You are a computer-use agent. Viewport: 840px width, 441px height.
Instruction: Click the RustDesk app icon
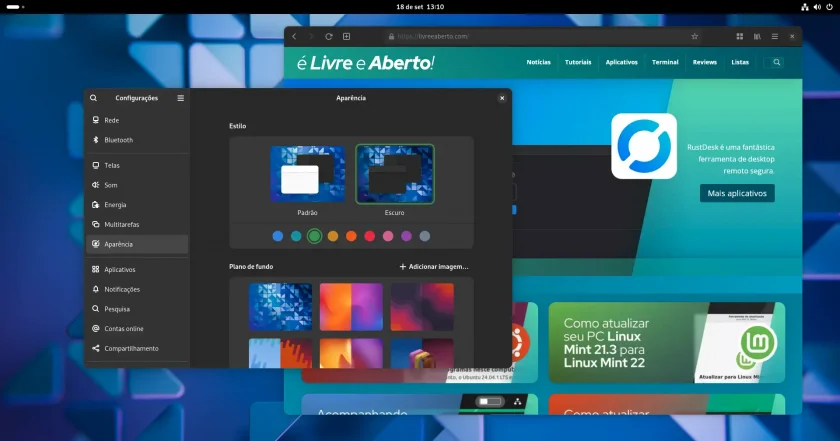pos(644,146)
